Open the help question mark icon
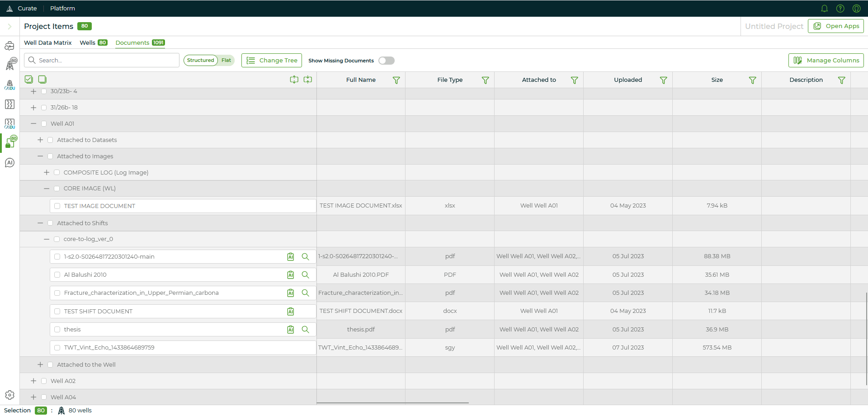This screenshot has width=868, height=416. pyautogui.click(x=840, y=9)
